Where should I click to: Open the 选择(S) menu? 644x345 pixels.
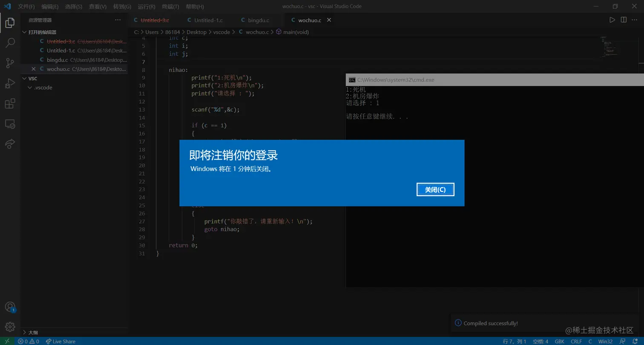[74, 7]
